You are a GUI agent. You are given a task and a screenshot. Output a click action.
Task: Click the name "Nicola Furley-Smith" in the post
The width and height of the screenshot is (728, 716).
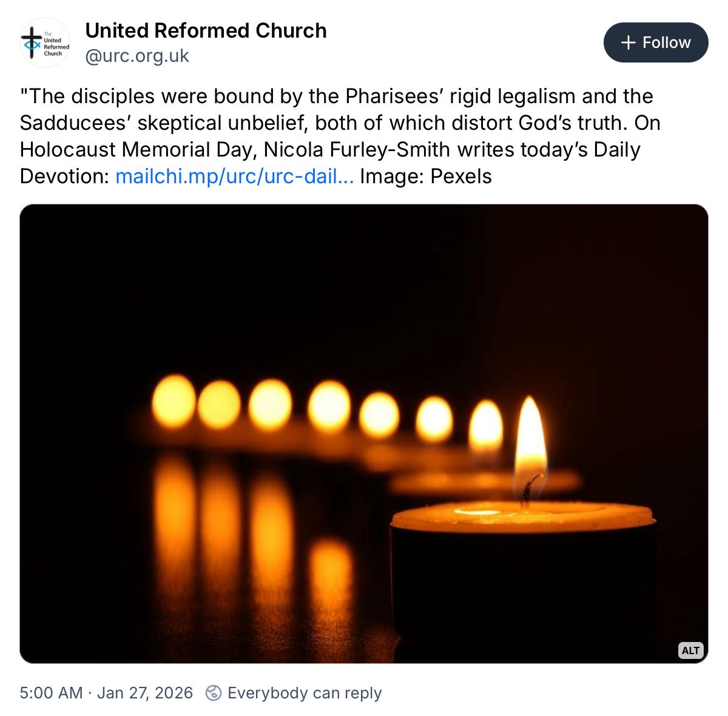(357, 150)
